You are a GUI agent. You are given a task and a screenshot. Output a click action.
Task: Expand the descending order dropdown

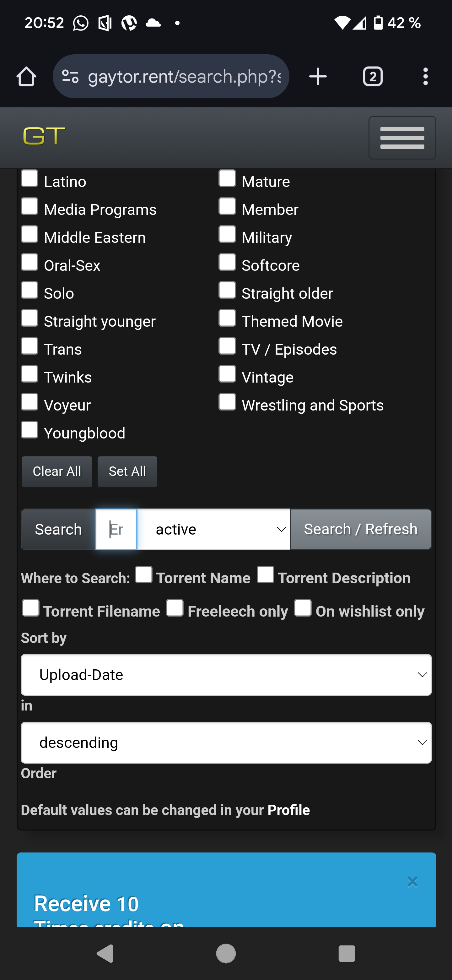tap(226, 743)
